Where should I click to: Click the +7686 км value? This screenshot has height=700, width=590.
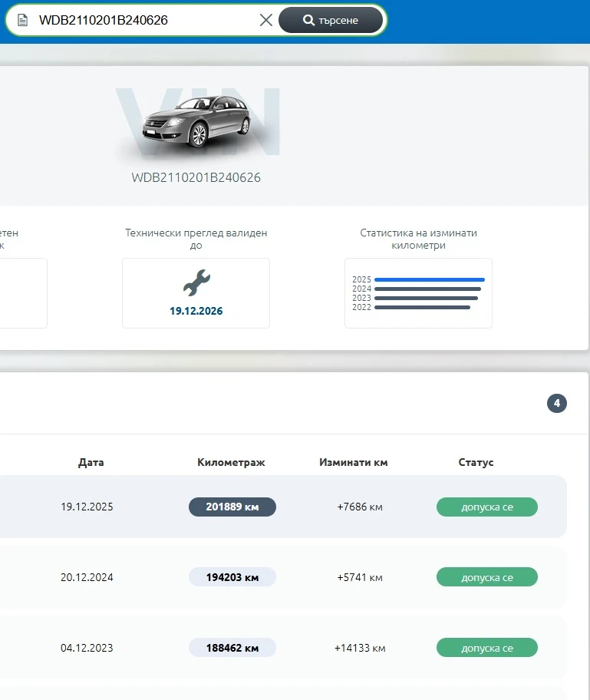[x=360, y=507]
